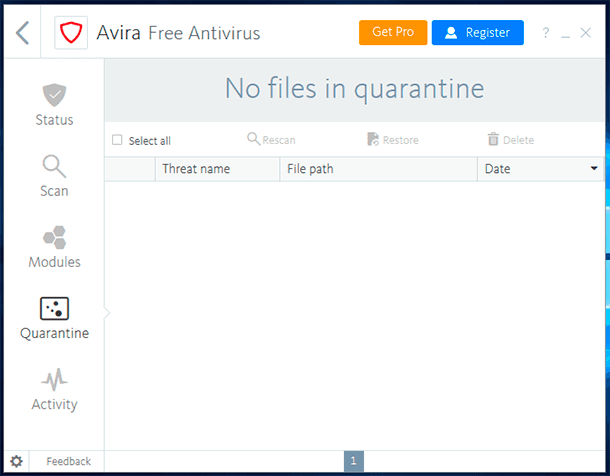Click the Delete trash action
Screen dimensions: 610x476
tap(510, 139)
